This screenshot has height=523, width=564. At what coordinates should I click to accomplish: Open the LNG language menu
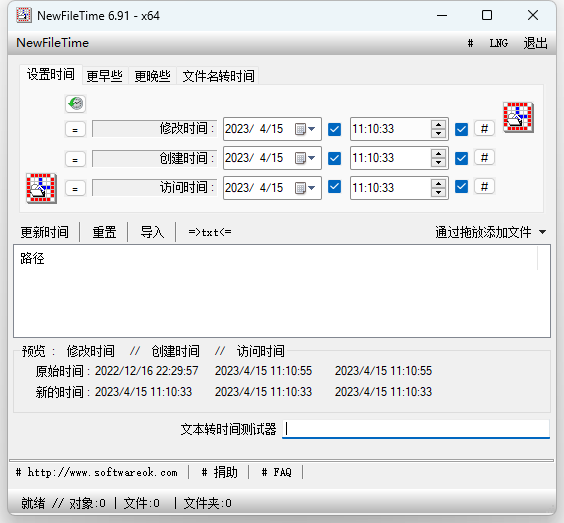499,43
